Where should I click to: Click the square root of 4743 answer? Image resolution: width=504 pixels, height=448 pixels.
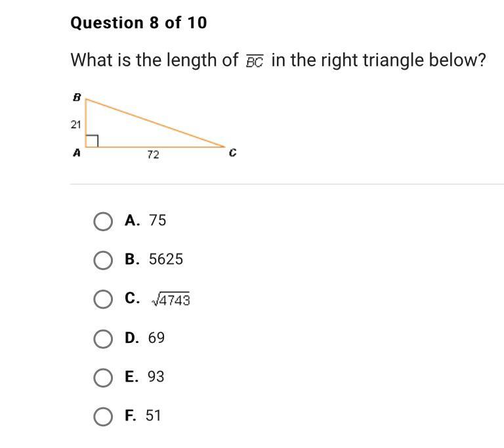pyautogui.click(x=171, y=300)
